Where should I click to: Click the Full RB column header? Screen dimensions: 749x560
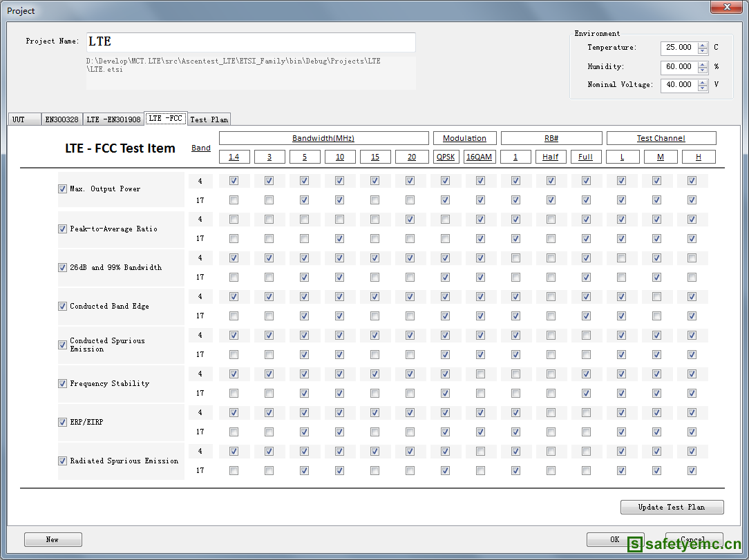(586, 157)
